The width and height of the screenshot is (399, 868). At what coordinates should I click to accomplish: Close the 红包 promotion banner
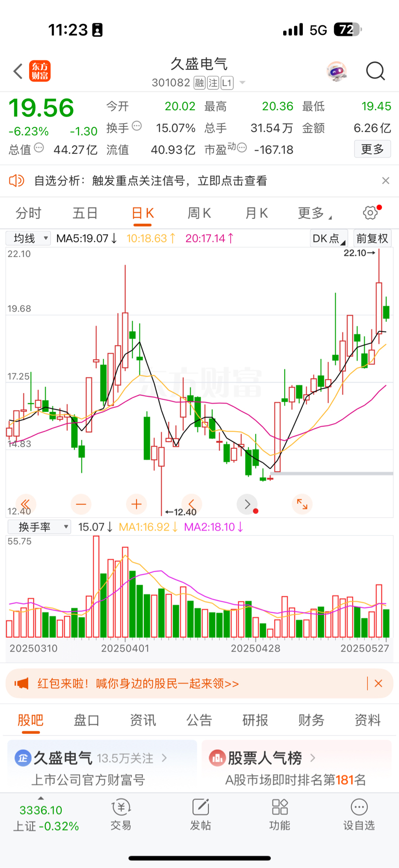tap(379, 683)
